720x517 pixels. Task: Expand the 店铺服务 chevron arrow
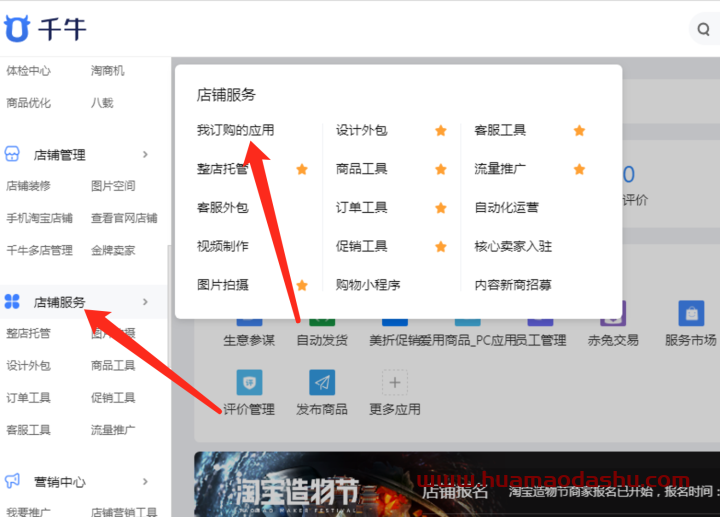pyautogui.click(x=145, y=302)
